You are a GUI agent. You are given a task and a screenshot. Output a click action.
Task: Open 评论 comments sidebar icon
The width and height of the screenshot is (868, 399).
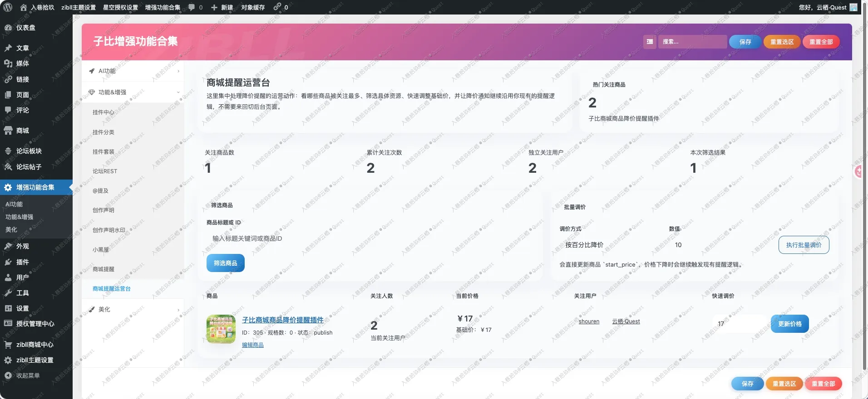[x=8, y=110]
